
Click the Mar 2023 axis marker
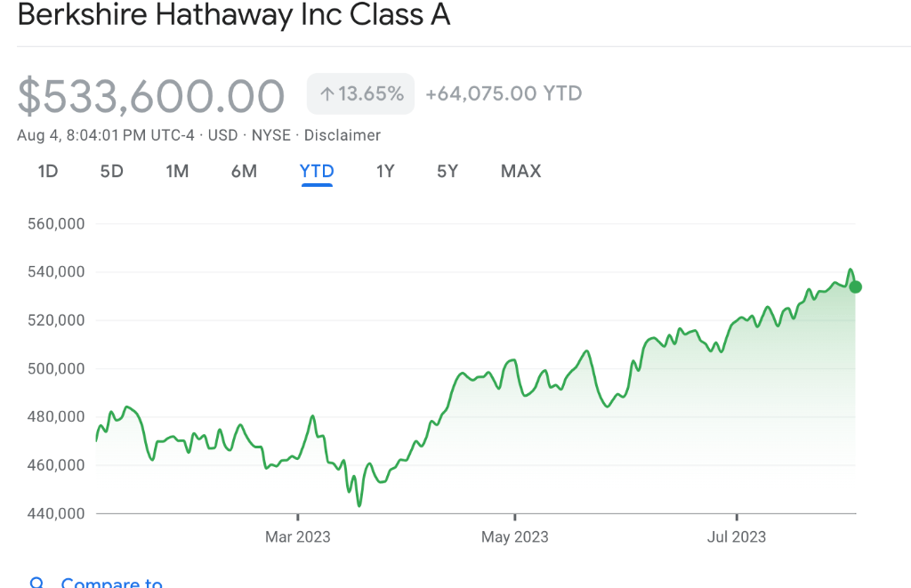[298, 536]
